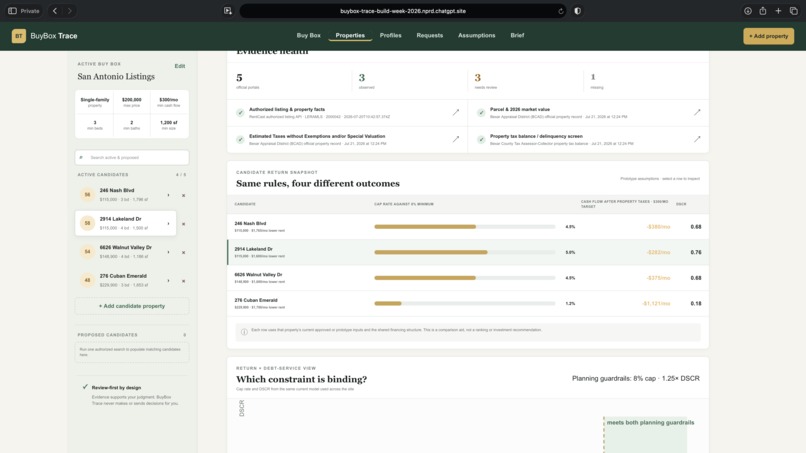The image size is (806, 453).
Task: Open edit pencil for Property tax balance screen
Action: (x=697, y=139)
